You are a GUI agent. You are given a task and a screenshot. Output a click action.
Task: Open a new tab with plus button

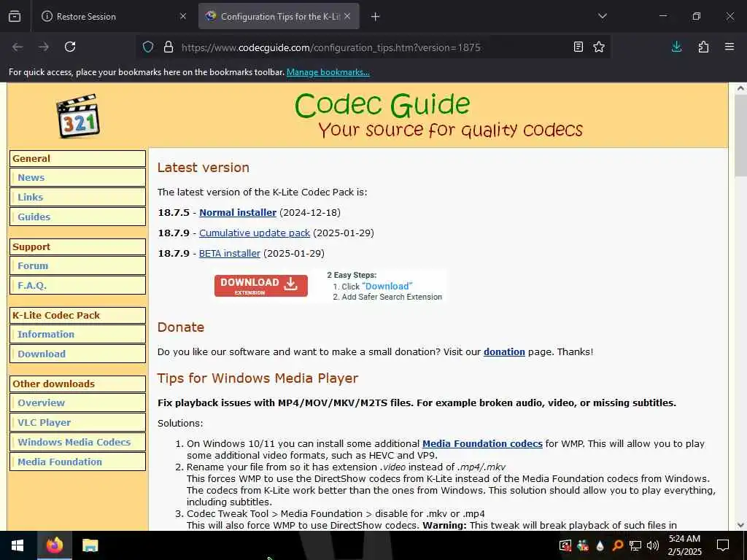click(376, 17)
